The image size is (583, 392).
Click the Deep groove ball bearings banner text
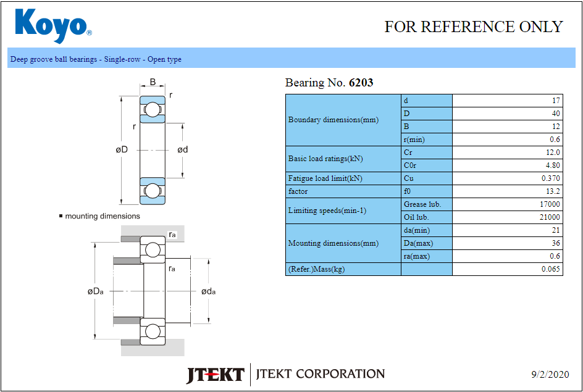click(96, 59)
